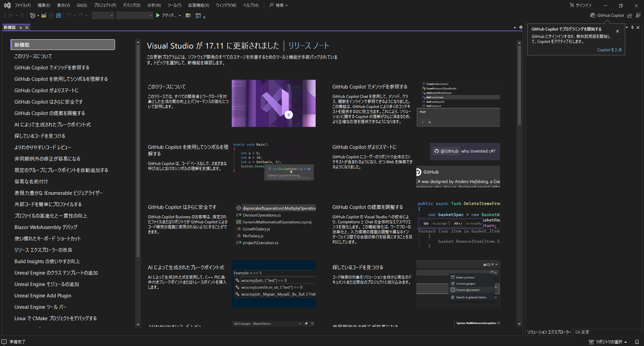The width and height of the screenshot is (644, 346).
Task: Open a file using the Open folder icon
Action: point(44,15)
